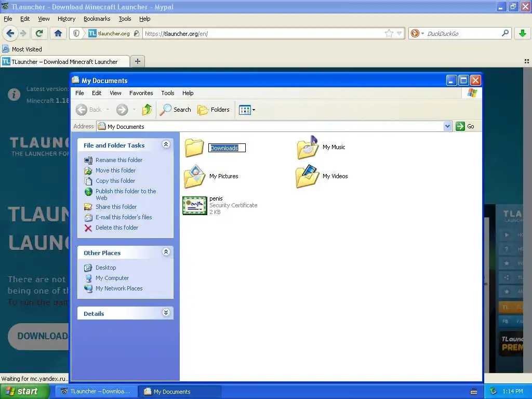Click the disabled Back button in Explorer
This screenshot has height=399, width=532.
[88, 110]
